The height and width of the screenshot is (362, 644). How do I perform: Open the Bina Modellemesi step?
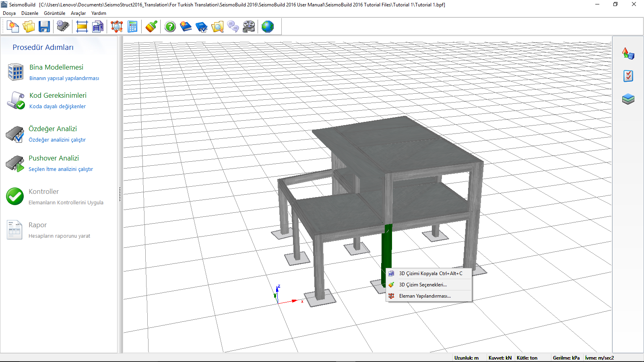click(56, 68)
